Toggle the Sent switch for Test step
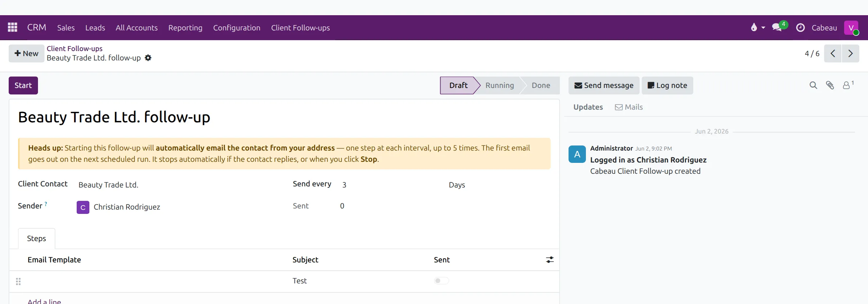868x304 pixels. pyautogui.click(x=441, y=281)
